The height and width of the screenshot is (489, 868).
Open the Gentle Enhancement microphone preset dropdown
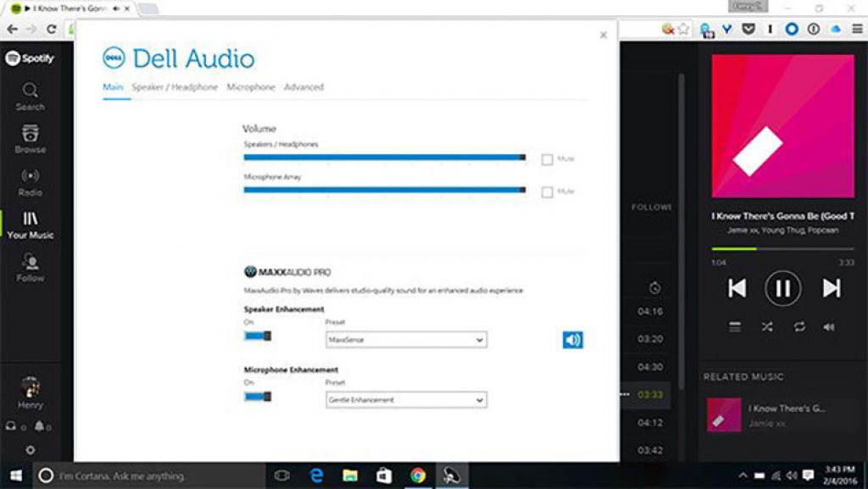point(406,400)
